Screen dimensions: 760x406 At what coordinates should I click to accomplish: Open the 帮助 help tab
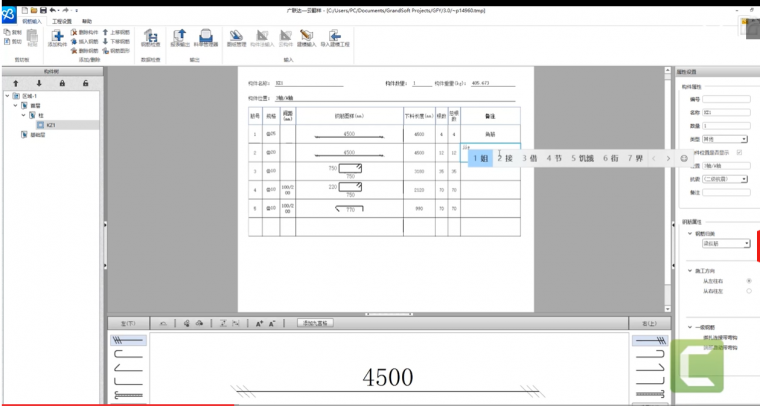pos(87,20)
